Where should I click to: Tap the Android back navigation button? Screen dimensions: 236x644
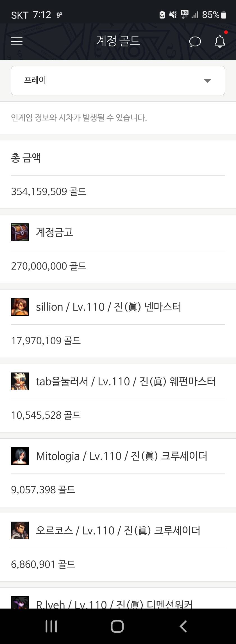(183, 626)
